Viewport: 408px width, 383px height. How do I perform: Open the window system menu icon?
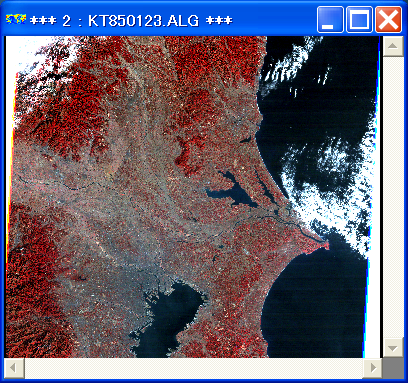(x=16, y=20)
